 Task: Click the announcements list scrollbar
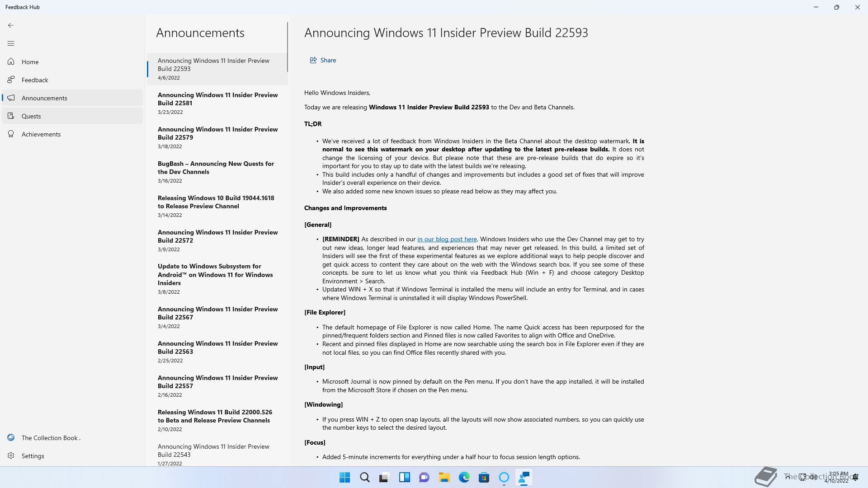(288, 47)
